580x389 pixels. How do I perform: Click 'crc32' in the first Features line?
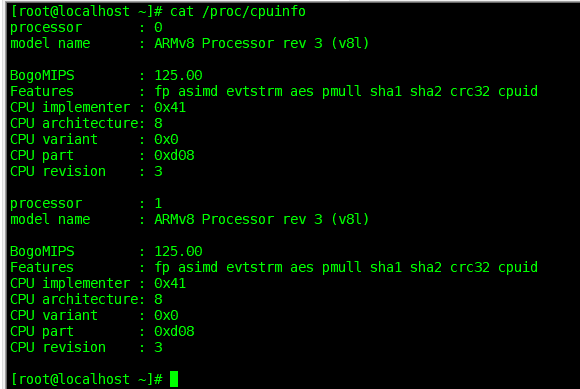click(470, 91)
